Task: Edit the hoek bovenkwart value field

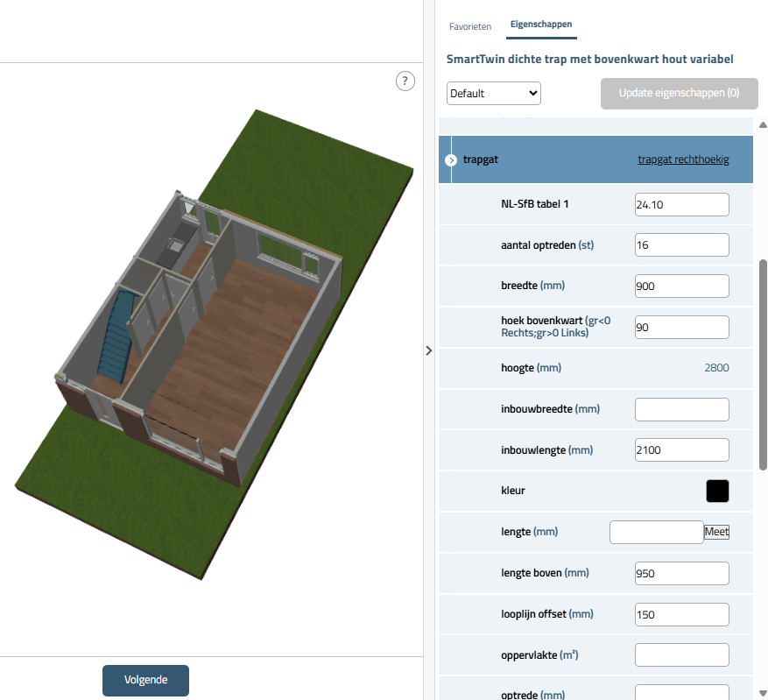Action: click(x=681, y=327)
